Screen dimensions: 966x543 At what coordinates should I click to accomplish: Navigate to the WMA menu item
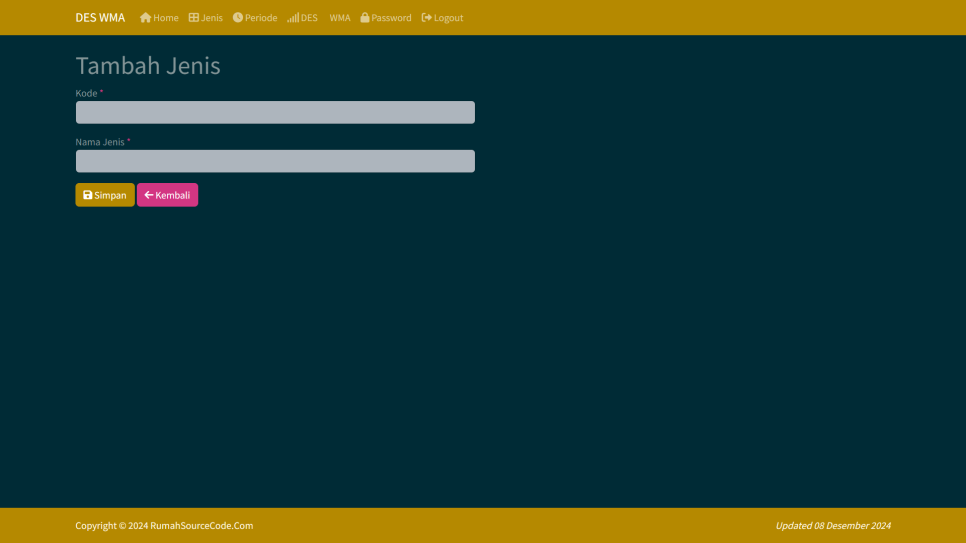[340, 18]
